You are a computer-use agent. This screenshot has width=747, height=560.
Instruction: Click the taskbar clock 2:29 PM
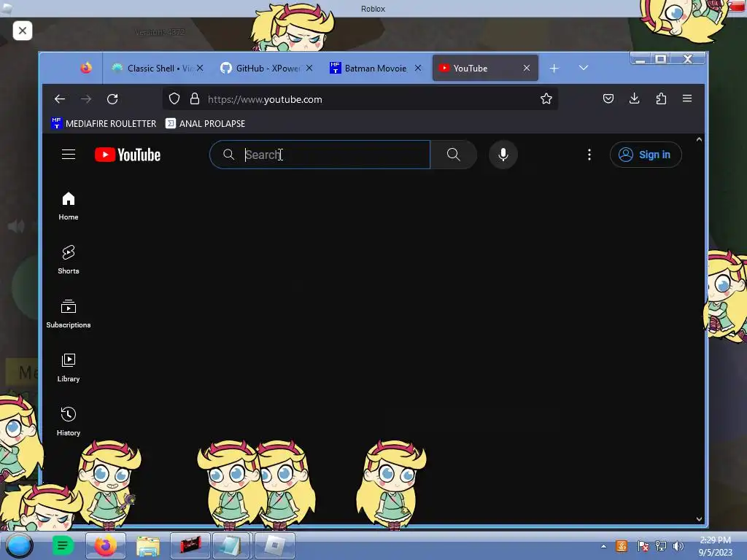click(715, 546)
